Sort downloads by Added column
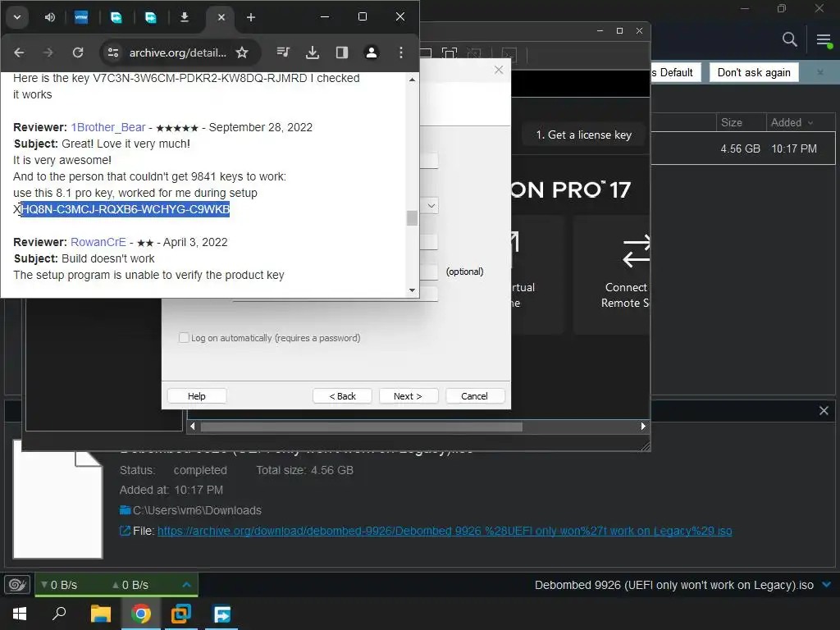Viewport: 840px width, 630px height. pos(792,123)
